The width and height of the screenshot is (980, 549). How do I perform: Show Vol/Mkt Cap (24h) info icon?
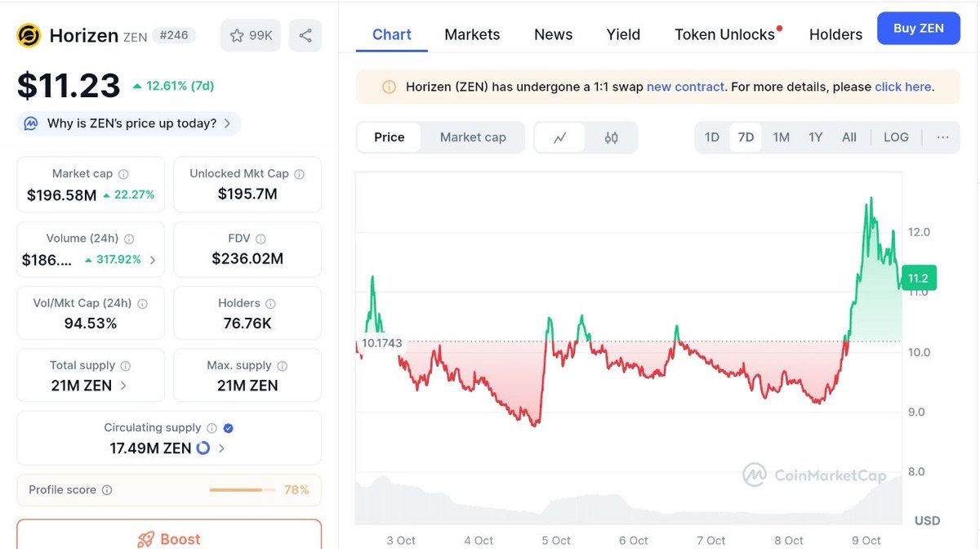click(142, 303)
